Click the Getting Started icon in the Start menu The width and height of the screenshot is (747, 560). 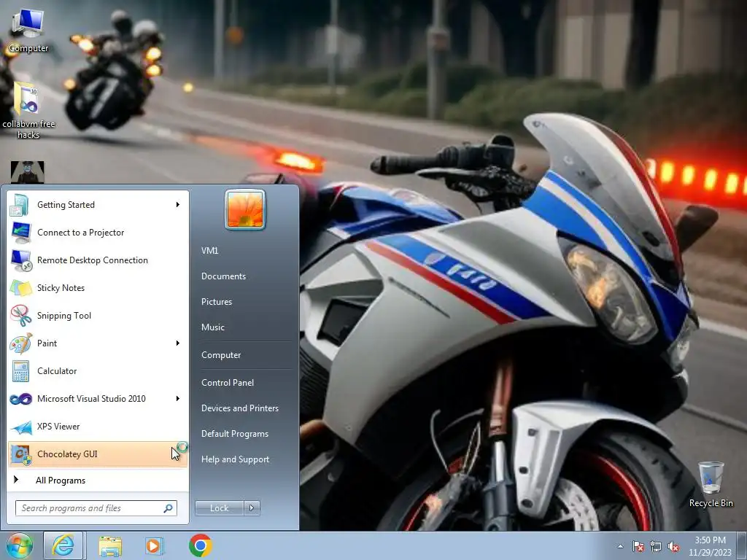click(20, 205)
